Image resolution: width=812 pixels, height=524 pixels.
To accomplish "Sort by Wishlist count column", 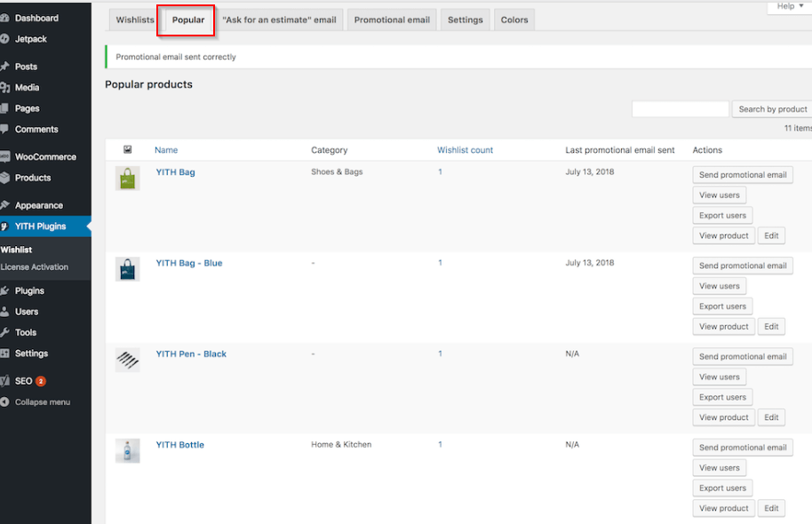I will coord(465,150).
